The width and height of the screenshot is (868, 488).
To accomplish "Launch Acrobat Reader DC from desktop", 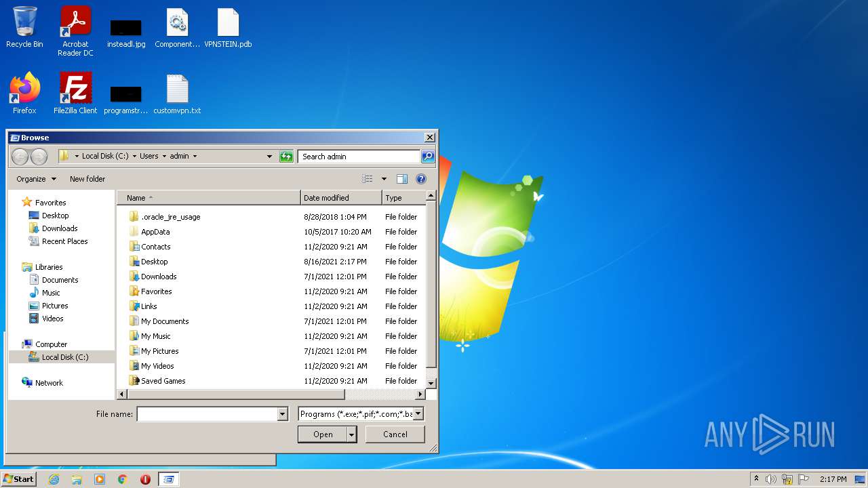I will coord(75,31).
